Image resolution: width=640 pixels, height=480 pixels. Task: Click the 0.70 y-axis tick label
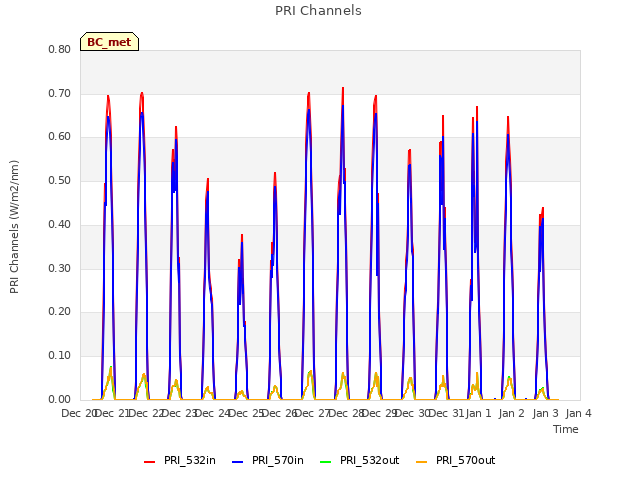tap(60, 93)
